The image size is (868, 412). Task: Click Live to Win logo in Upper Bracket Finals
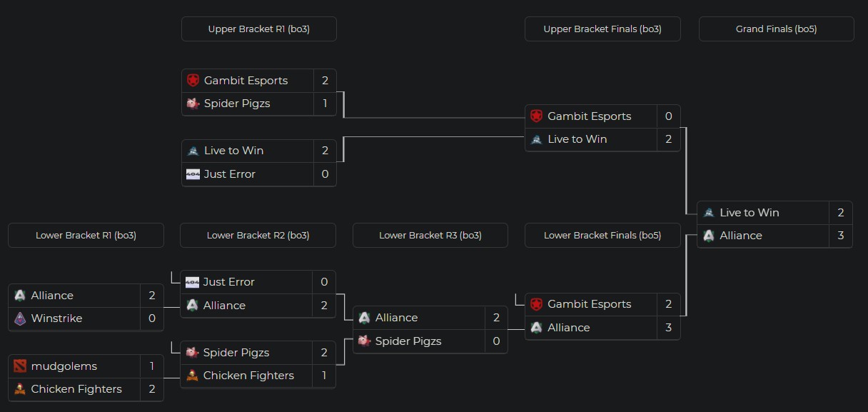click(x=537, y=139)
